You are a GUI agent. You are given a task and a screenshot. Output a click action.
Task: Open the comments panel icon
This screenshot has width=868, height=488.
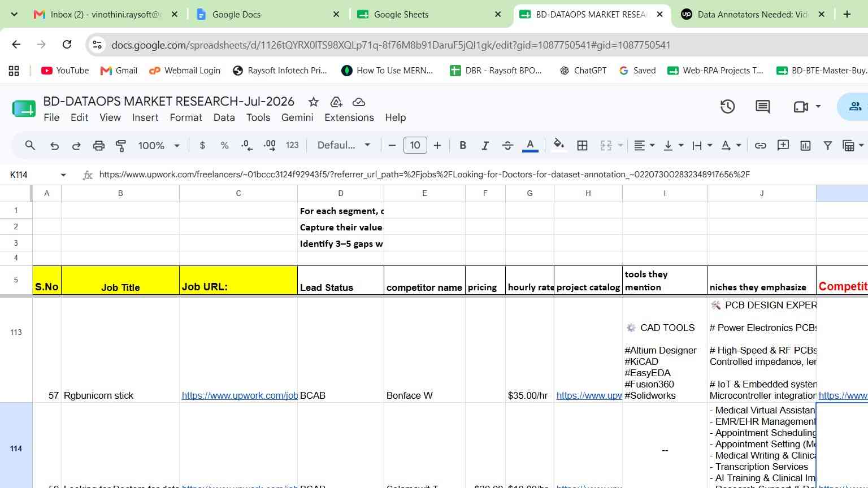coord(763,106)
